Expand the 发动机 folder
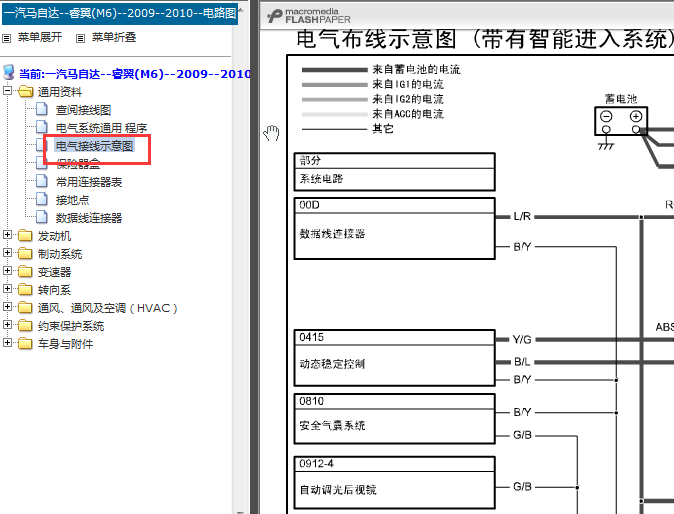This screenshot has height=514, width=674. coord(7,235)
